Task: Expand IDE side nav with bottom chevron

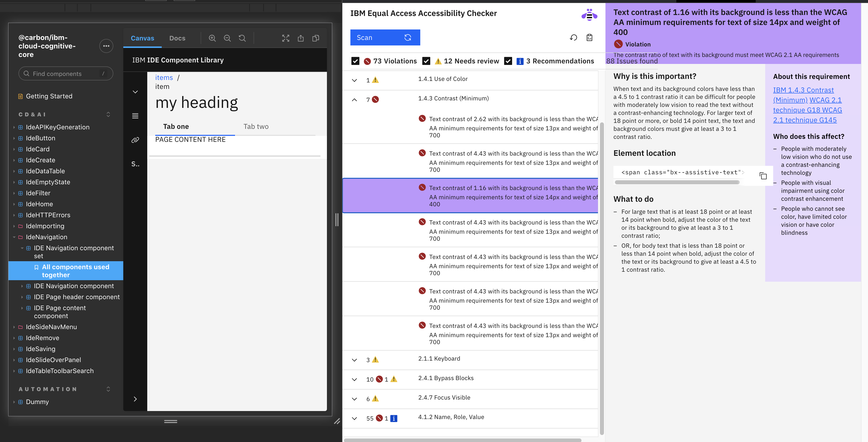Action: tap(135, 399)
